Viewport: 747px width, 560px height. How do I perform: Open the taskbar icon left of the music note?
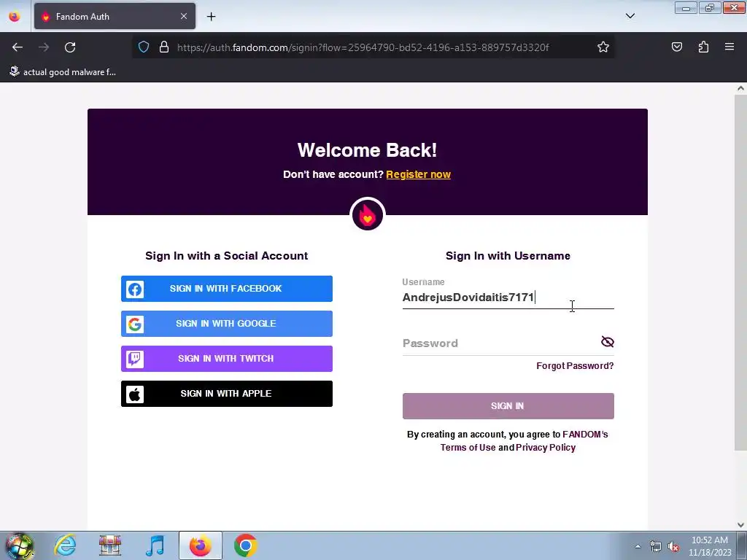coord(110,545)
